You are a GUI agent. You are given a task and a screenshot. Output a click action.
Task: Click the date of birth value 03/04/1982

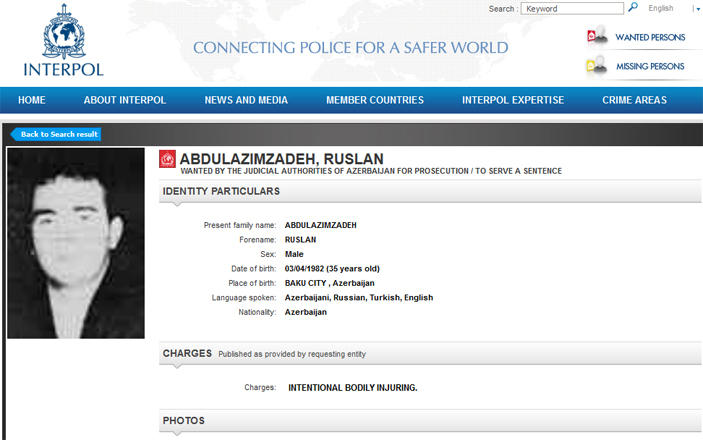click(x=332, y=269)
